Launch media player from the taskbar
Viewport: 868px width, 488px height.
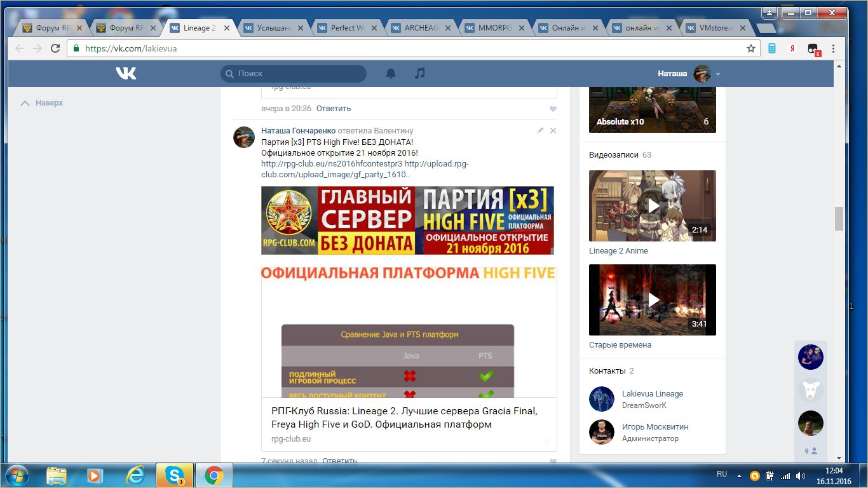pyautogui.click(x=95, y=475)
